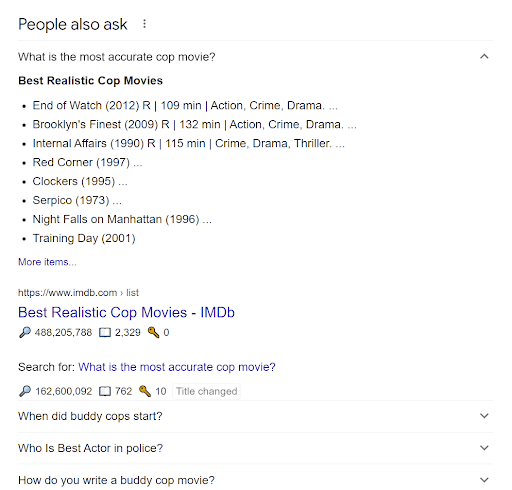Image resolution: width=512 pixels, height=490 pixels.
Task: Click the key icon beside the 0 count
Action: click(153, 332)
